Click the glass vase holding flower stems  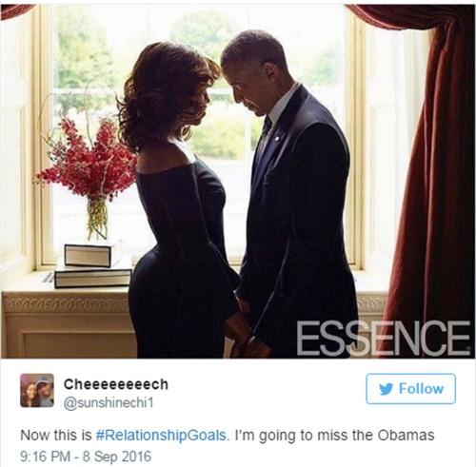click(97, 219)
